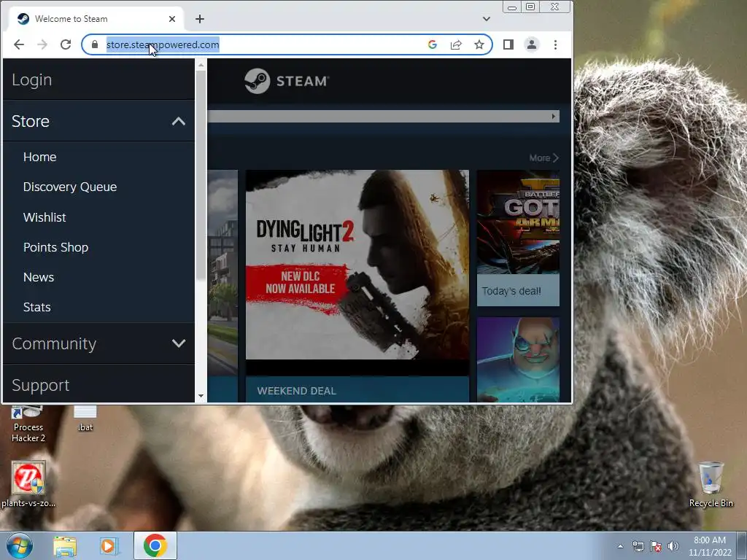Open the purple cartoon character game capsule
The height and width of the screenshot is (560, 747).
pyautogui.click(x=519, y=360)
